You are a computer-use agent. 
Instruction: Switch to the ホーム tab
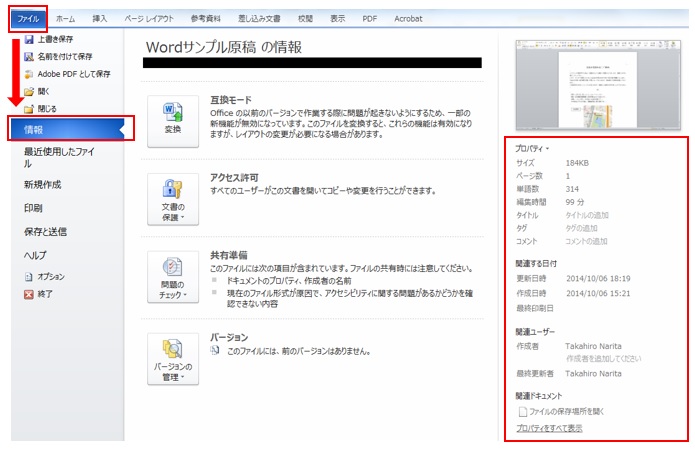point(65,19)
